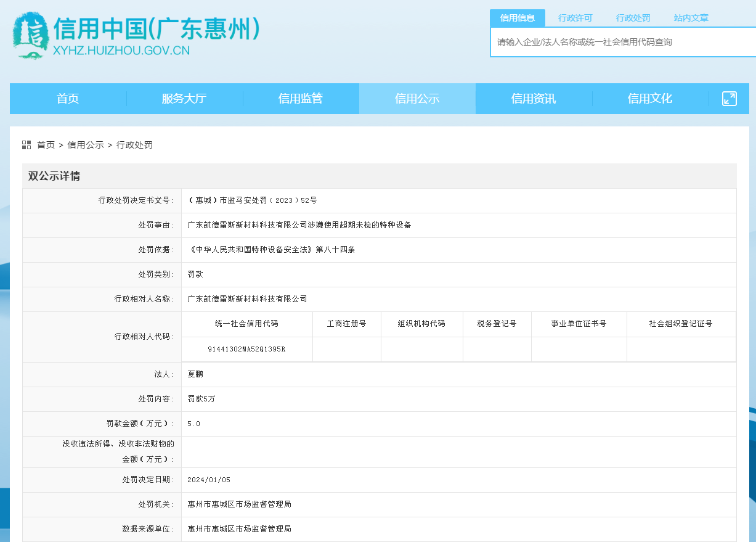
Task: Open 服务大厅 in the navigation bar
Action: pos(184,99)
